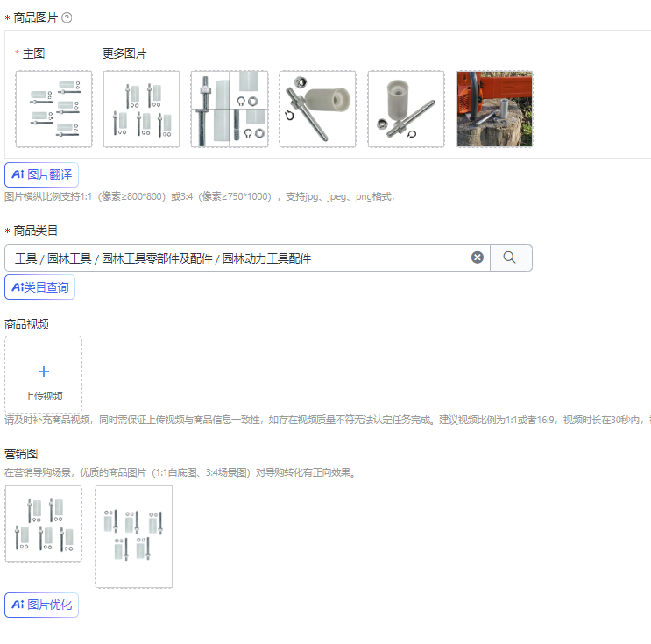Click the 上传视频 upload box

[44, 374]
